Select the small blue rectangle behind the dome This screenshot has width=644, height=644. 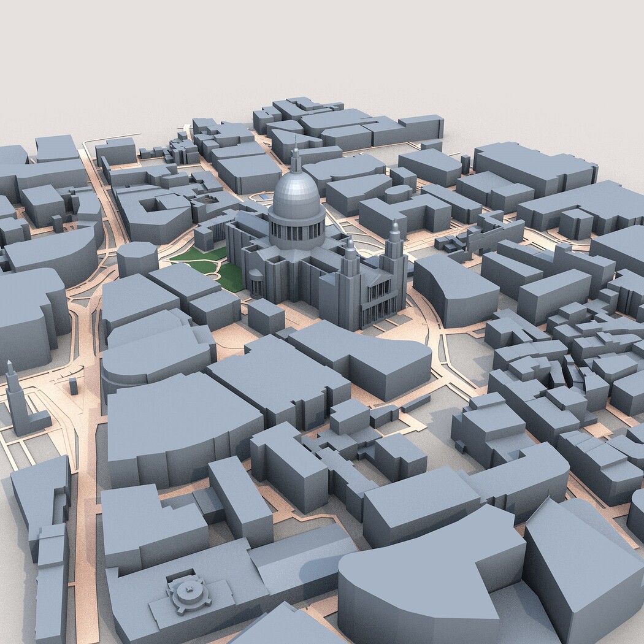264,197
